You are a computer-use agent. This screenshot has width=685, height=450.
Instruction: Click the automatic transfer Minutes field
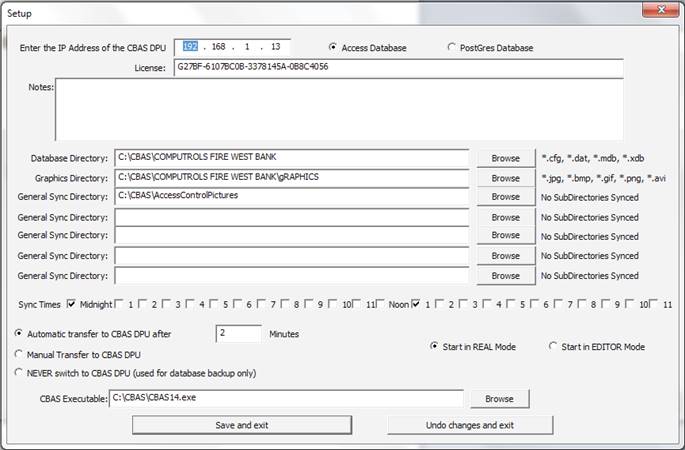(x=238, y=333)
